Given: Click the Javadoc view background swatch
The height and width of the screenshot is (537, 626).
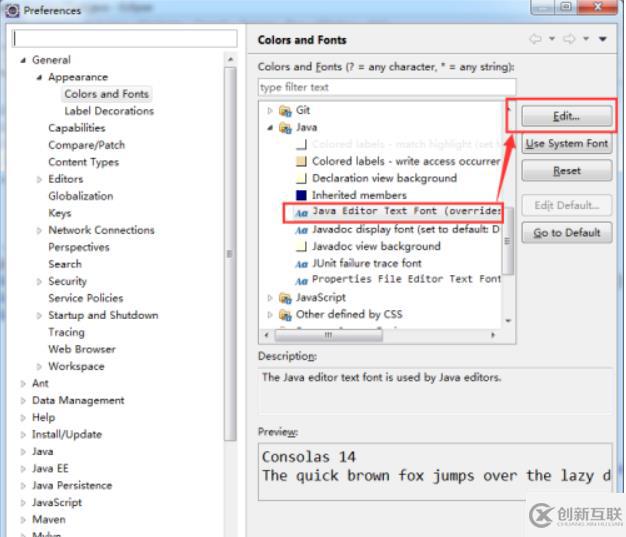Looking at the screenshot, I should 301,246.
